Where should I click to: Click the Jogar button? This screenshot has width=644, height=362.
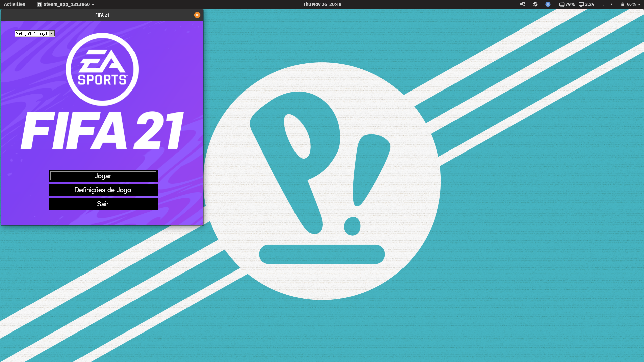coord(103,176)
